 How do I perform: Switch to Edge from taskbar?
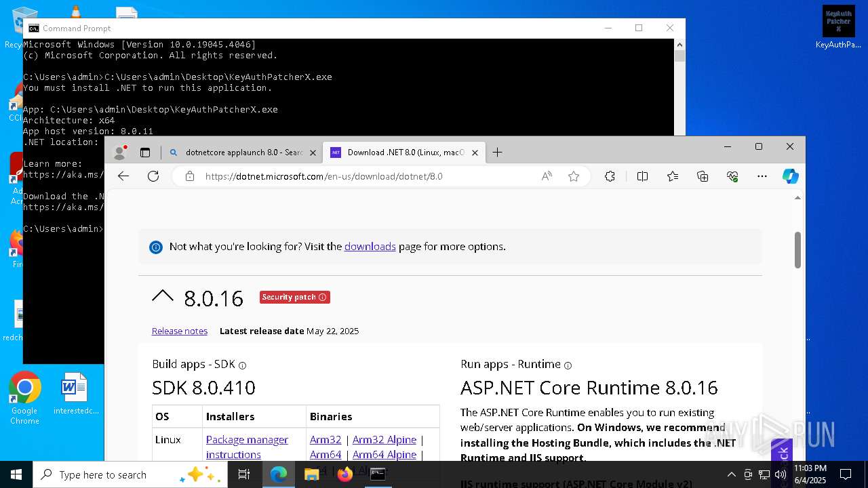tap(279, 474)
